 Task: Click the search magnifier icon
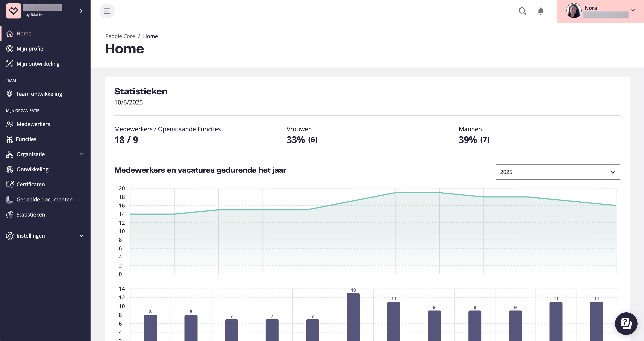coord(522,11)
